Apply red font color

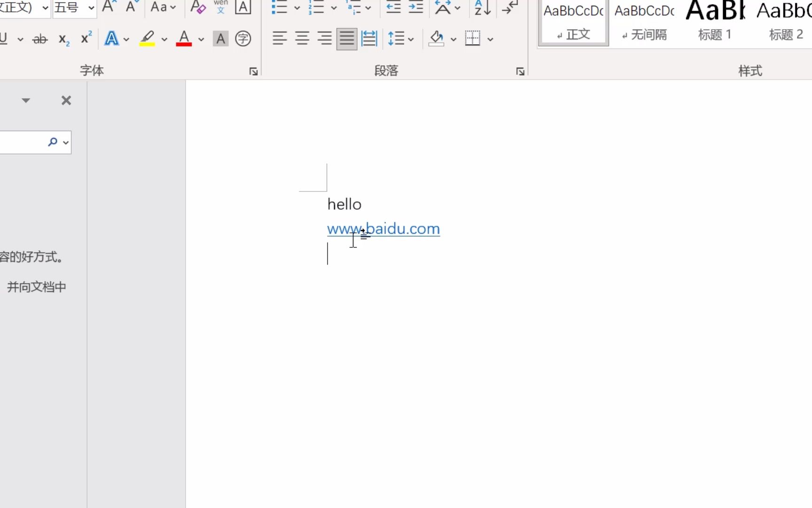(184, 39)
